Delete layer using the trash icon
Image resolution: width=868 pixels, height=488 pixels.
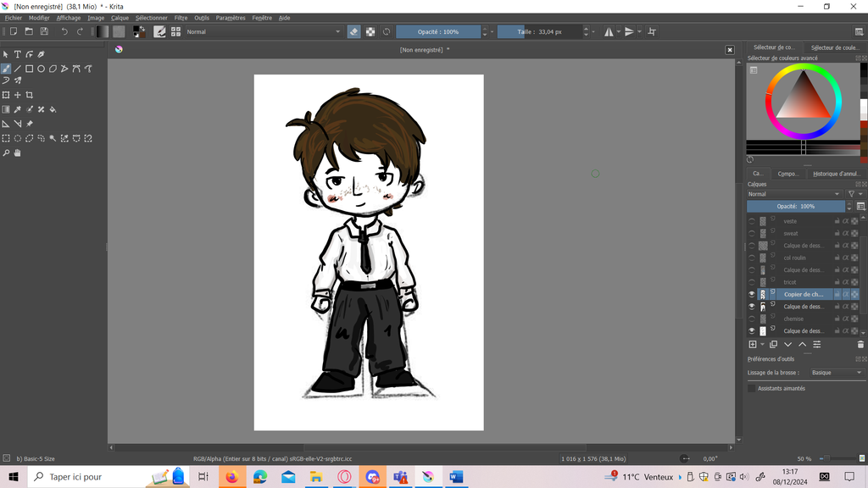[x=860, y=345]
